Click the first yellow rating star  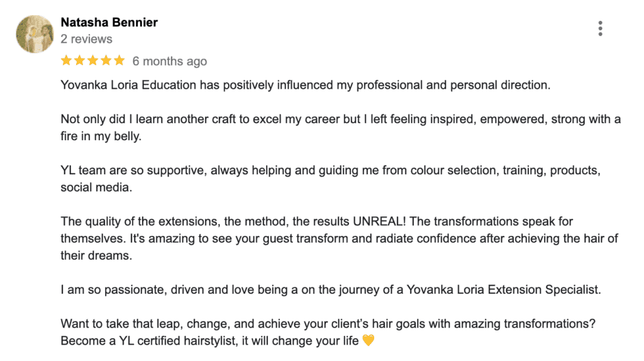66,61
